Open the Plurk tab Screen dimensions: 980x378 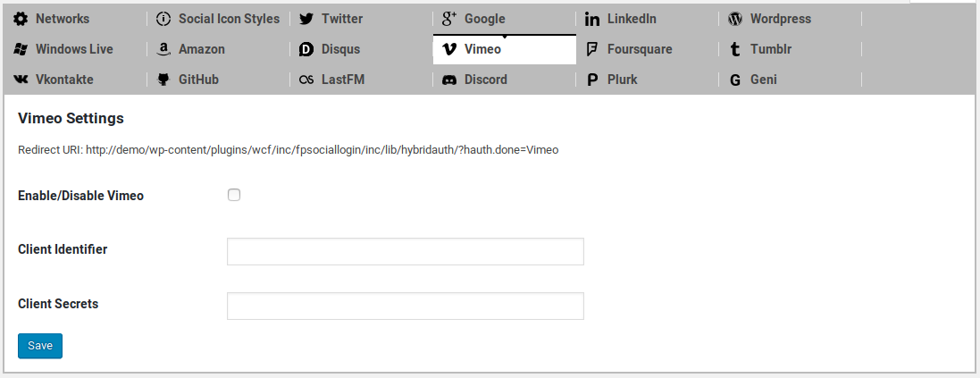pos(624,80)
